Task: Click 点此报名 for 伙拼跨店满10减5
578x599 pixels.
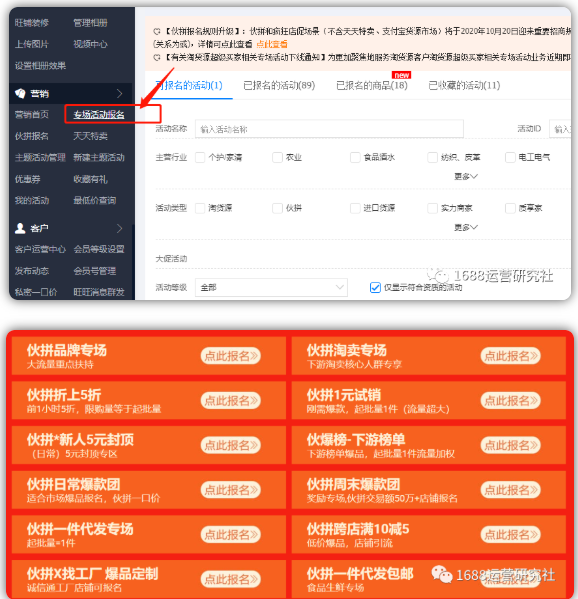Action: click(x=510, y=534)
